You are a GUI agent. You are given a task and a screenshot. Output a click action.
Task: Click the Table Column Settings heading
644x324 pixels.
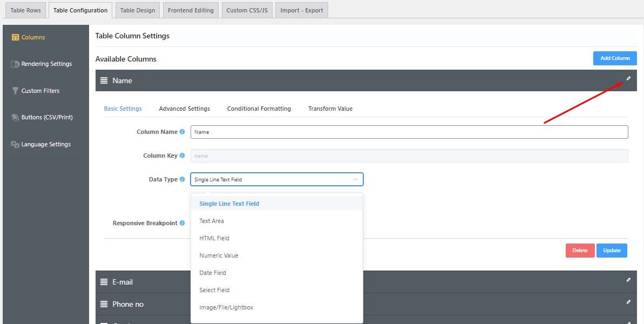[x=132, y=36]
